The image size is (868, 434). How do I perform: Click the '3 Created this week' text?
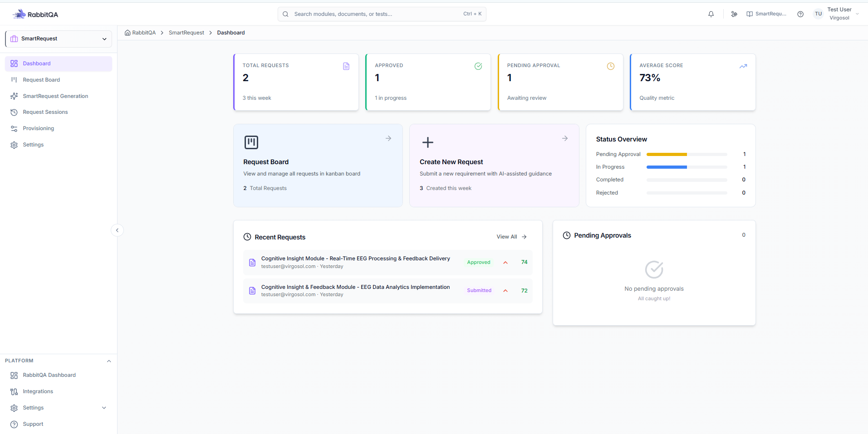[446, 188]
